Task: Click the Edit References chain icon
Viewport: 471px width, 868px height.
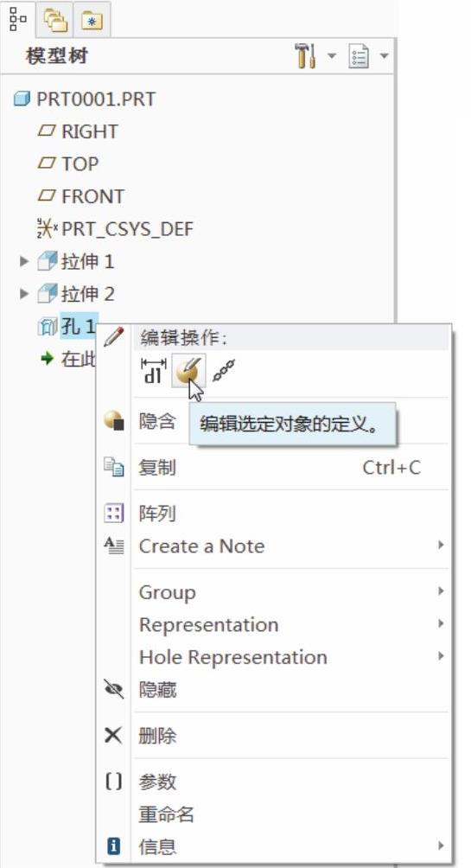Action: tap(224, 370)
